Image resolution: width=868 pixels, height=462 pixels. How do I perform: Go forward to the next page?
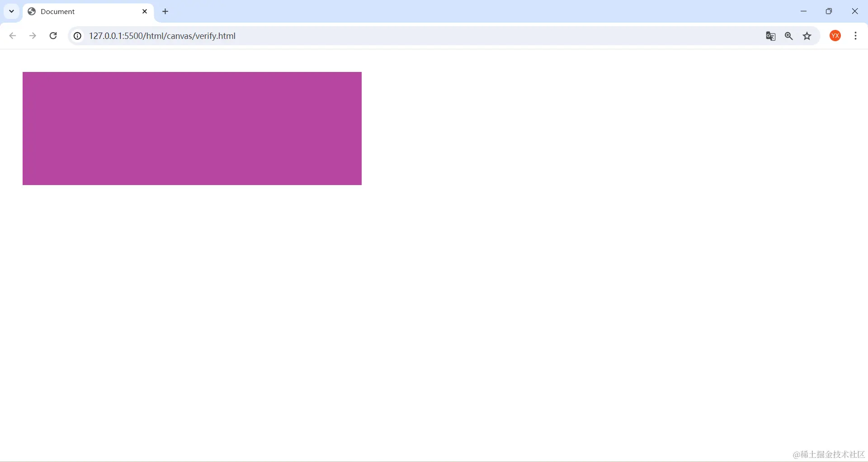[x=33, y=36]
